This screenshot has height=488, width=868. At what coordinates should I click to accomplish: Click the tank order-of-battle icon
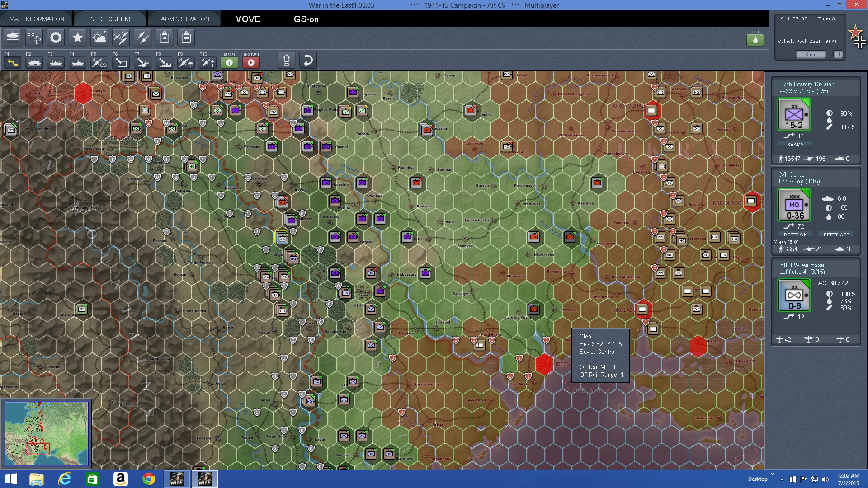[13, 38]
